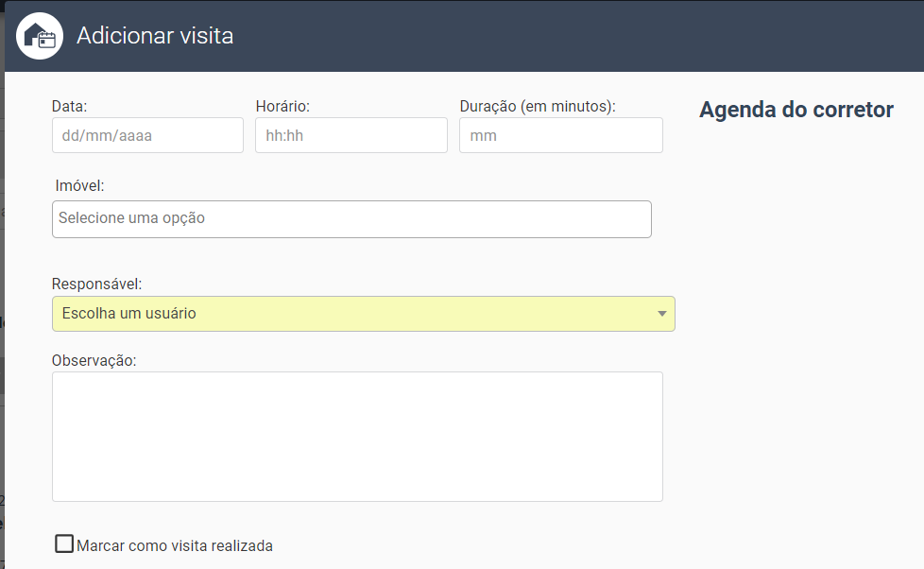Click the arrow on the Responsável dropdown

tap(662, 314)
